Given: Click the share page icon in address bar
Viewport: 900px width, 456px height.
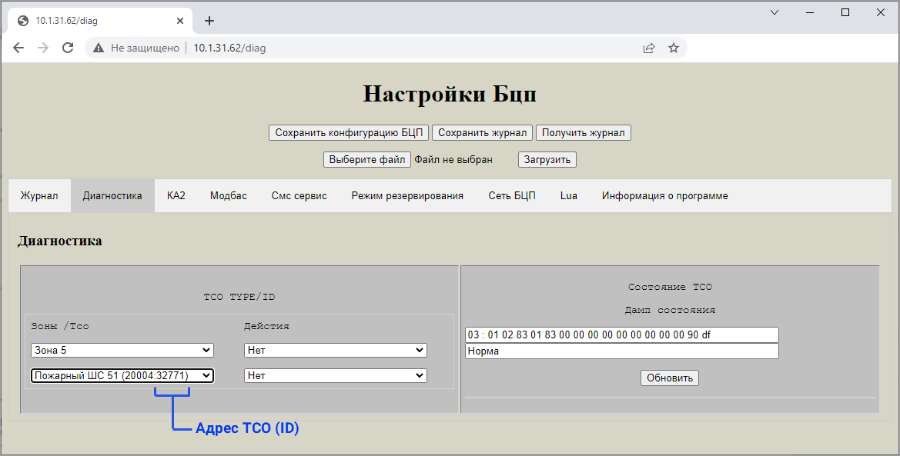Looking at the screenshot, I should [649, 48].
